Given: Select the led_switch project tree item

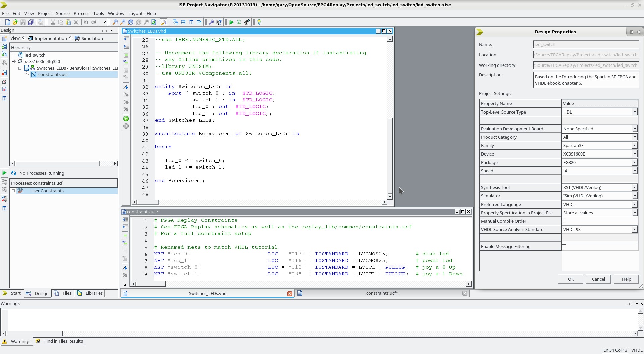Looking at the screenshot, I should [35, 55].
